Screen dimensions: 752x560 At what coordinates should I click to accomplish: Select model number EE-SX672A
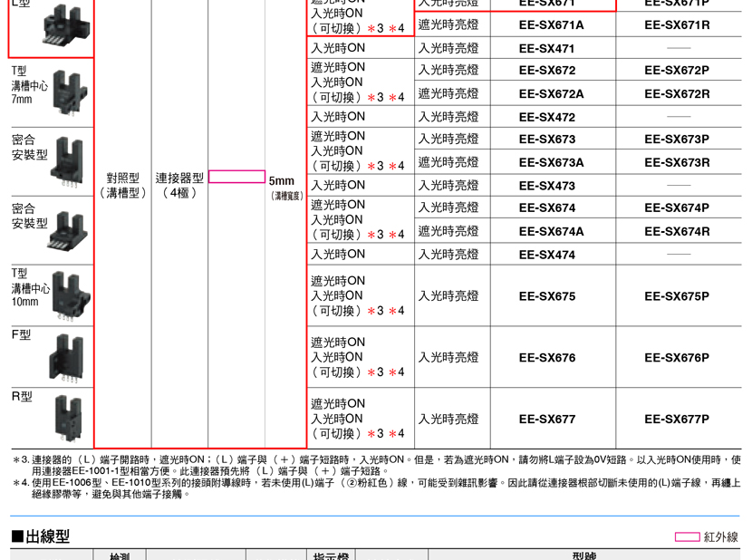click(551, 94)
